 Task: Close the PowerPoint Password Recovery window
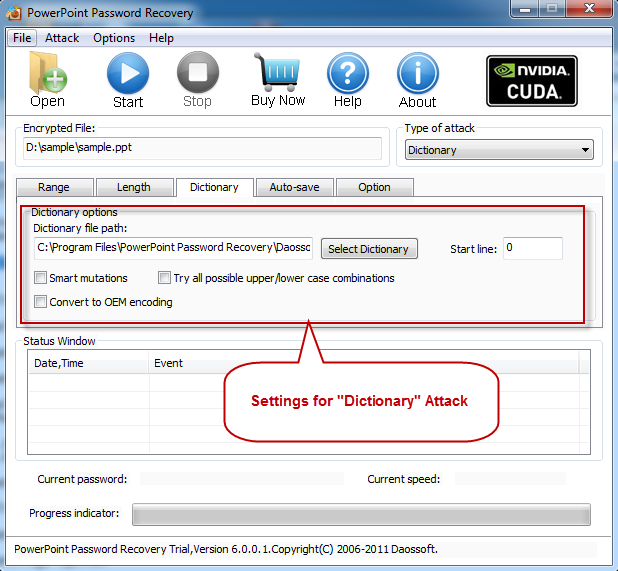tap(589, 9)
